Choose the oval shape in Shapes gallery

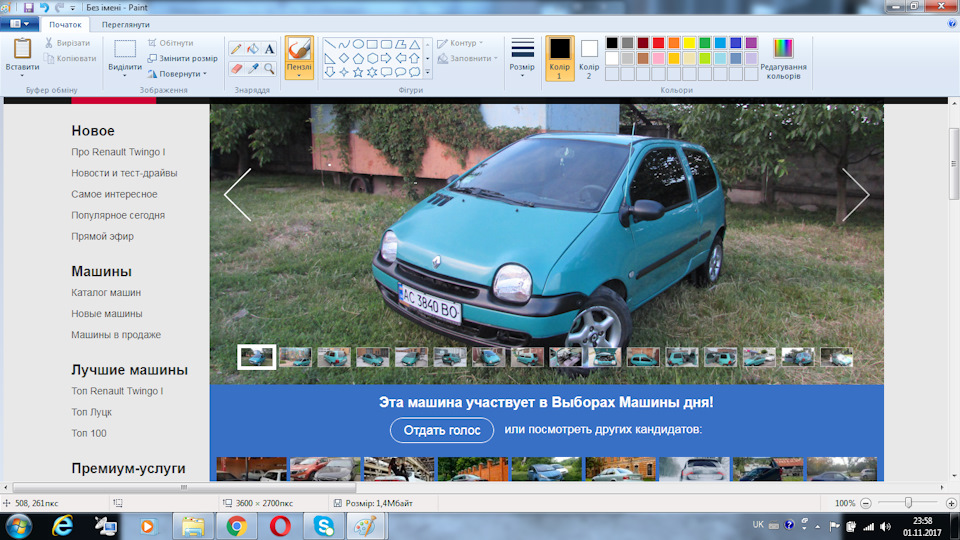[358, 45]
